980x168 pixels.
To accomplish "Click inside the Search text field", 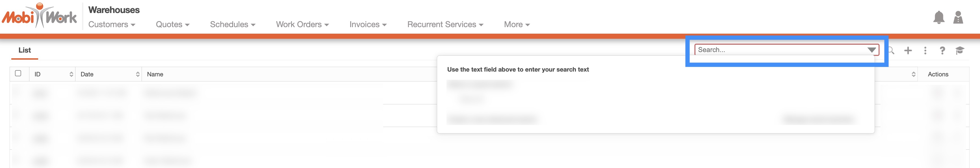I will click(776, 50).
